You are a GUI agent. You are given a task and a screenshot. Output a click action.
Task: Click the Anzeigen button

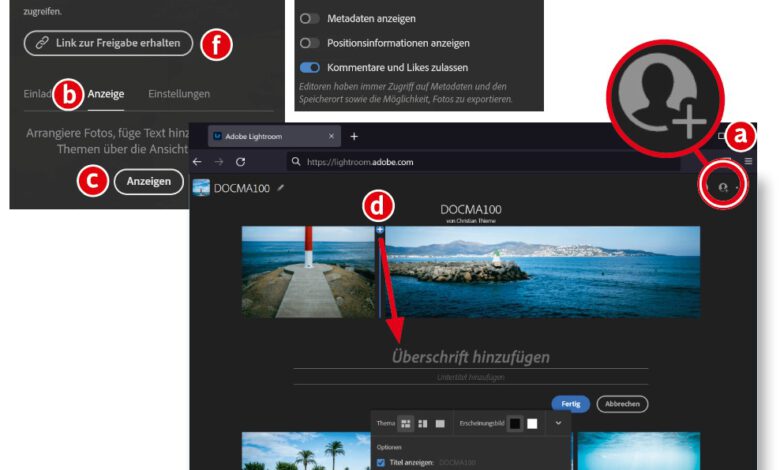(149, 182)
